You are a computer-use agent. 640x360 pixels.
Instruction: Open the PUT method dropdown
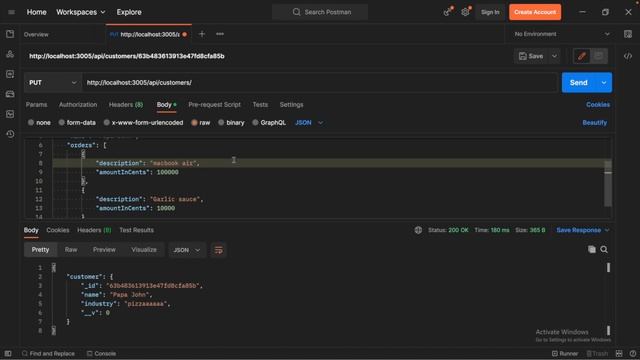pyautogui.click(x=53, y=82)
